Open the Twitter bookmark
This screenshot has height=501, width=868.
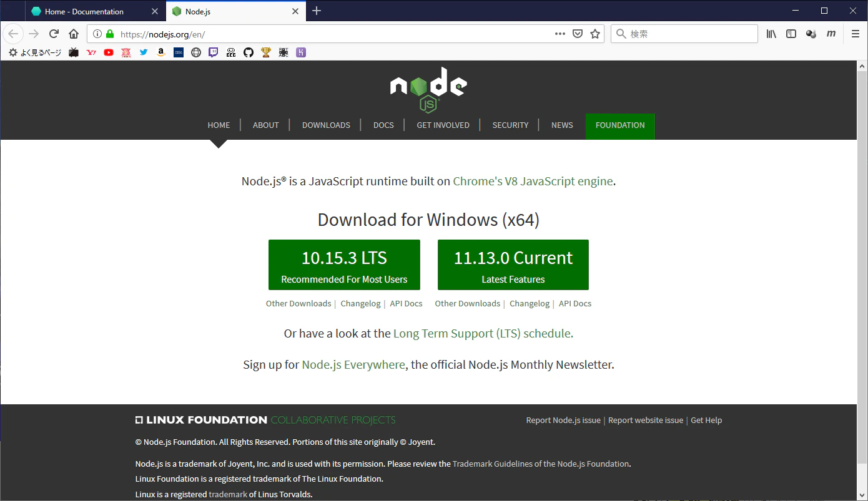144,53
